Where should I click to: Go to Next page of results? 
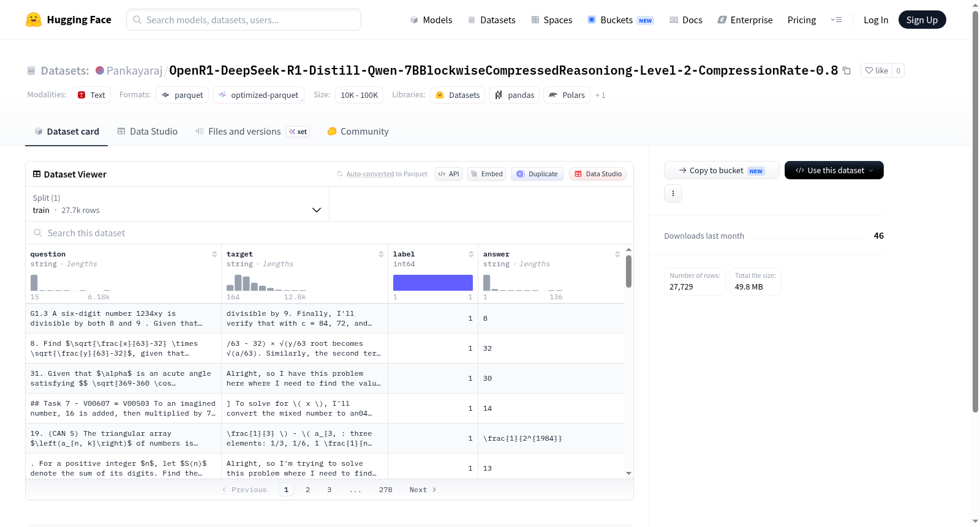coord(423,490)
